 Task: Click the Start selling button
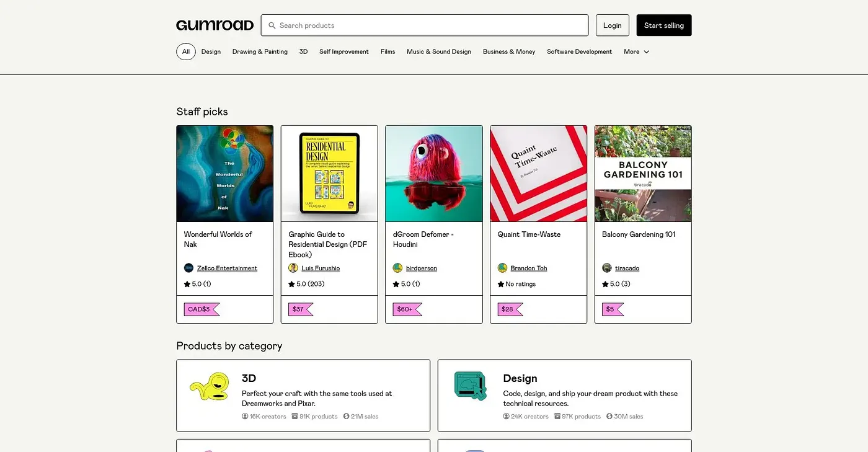(664, 25)
